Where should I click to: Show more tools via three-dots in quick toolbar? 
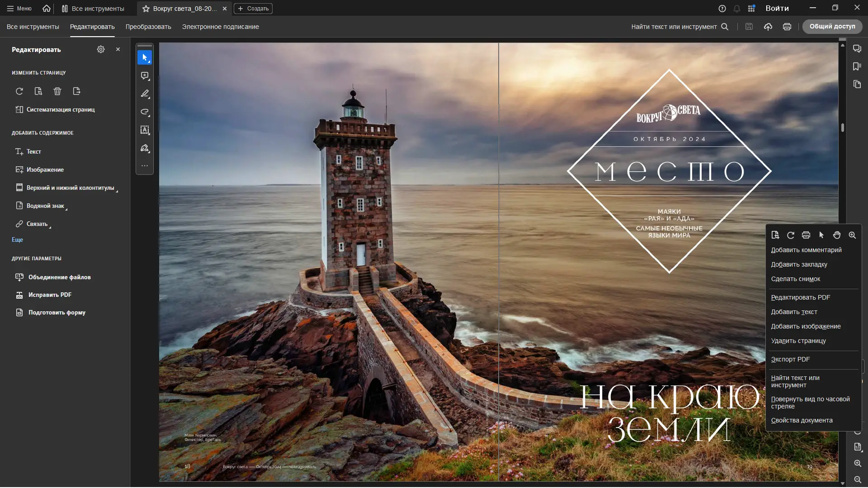click(x=145, y=166)
